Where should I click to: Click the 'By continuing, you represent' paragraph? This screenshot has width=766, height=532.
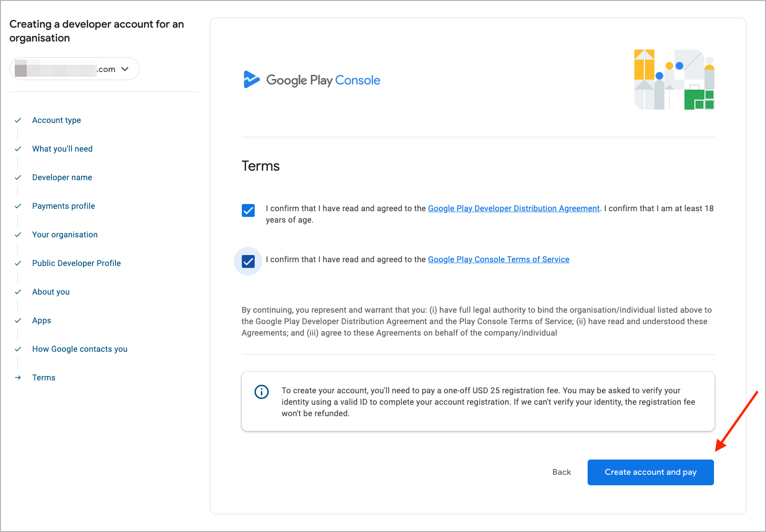pyautogui.click(x=477, y=321)
